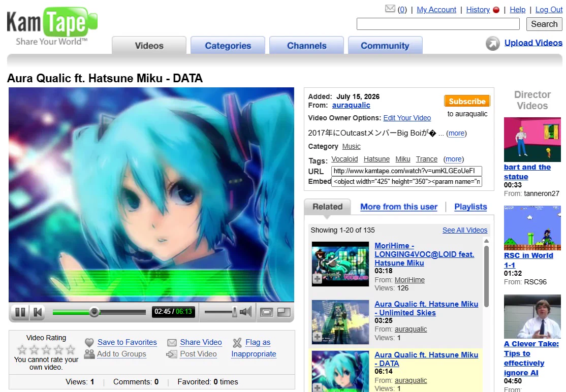Switch to More from this user tab
The height and width of the screenshot is (392, 566).
[399, 207]
